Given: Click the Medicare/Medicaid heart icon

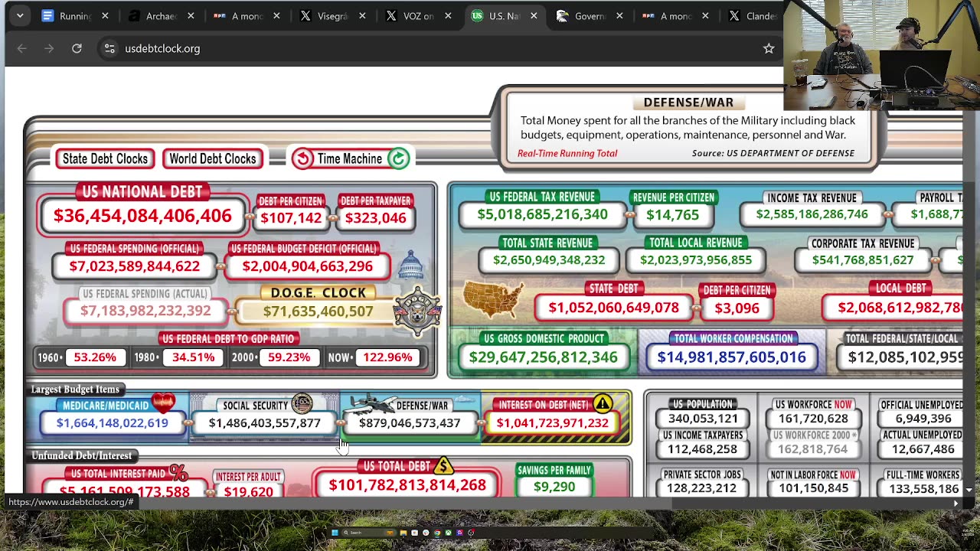Looking at the screenshot, I should (x=162, y=402).
